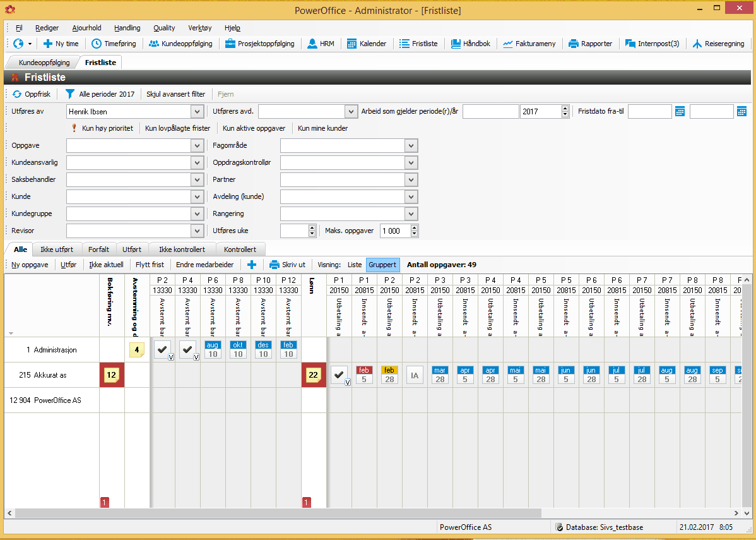This screenshot has height=540, width=756.
Task: Open Internpost(3) message icon
Action: tap(630, 44)
